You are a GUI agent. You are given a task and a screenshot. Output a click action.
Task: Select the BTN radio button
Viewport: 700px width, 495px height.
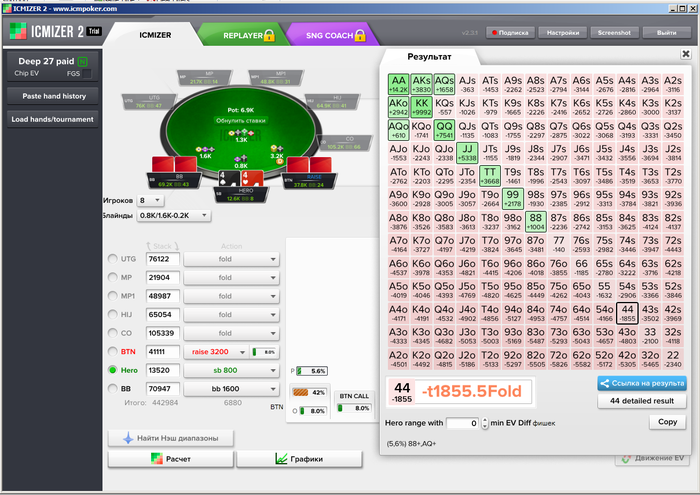(x=112, y=352)
